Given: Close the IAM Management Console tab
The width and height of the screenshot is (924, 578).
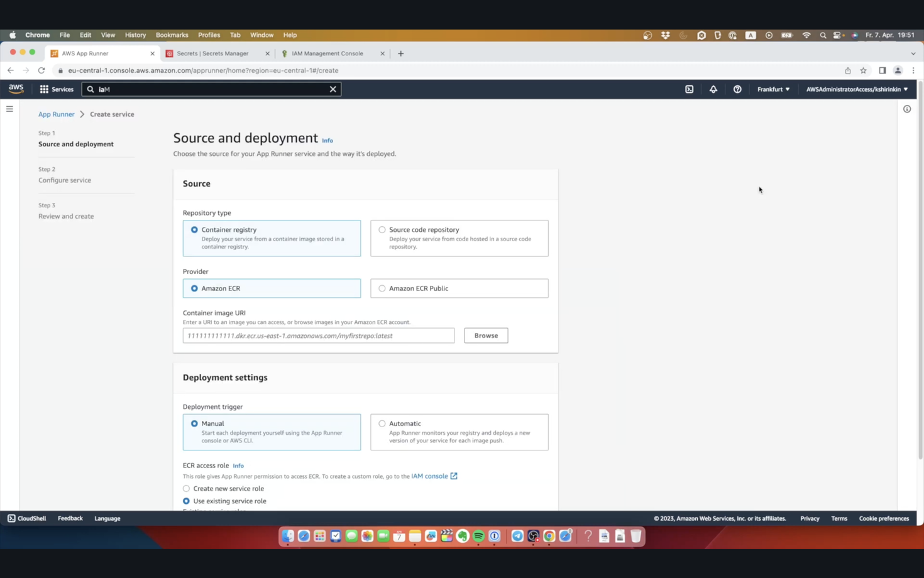Looking at the screenshot, I should (x=382, y=53).
